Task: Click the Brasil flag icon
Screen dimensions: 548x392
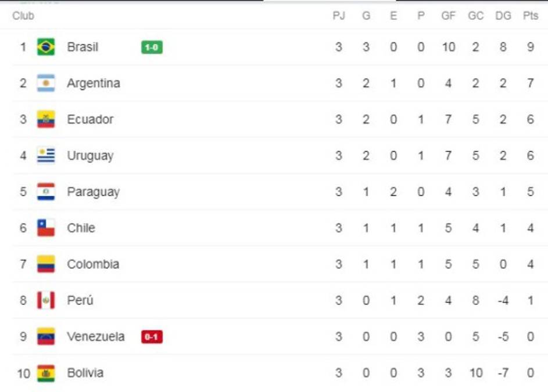Action: tap(46, 46)
